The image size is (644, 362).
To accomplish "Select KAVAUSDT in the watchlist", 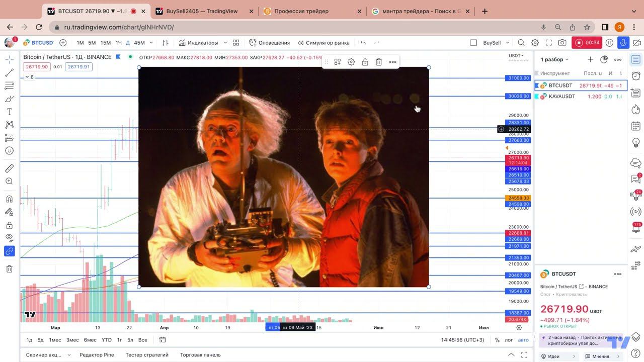I will [x=581, y=96].
